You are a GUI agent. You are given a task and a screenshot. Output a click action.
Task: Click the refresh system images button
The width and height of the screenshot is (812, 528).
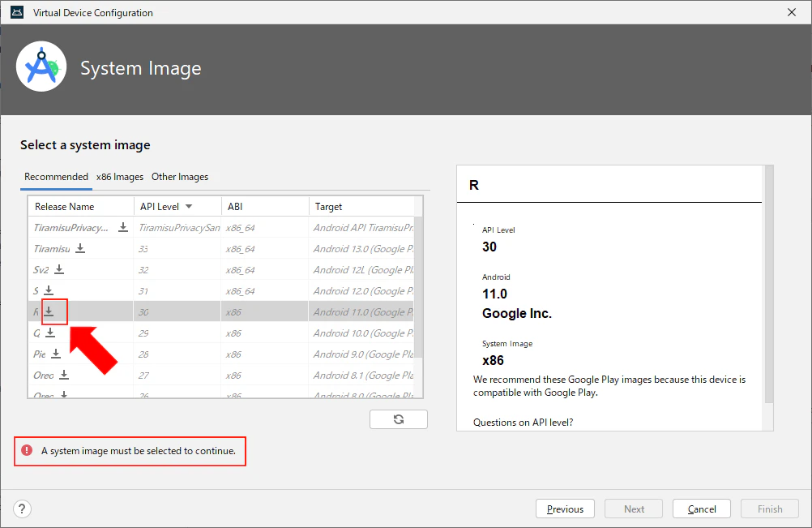click(399, 419)
